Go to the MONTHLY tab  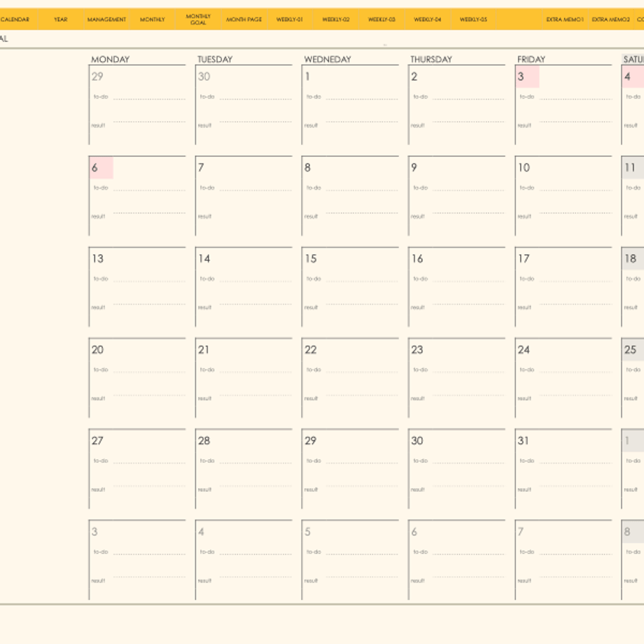coord(153,20)
